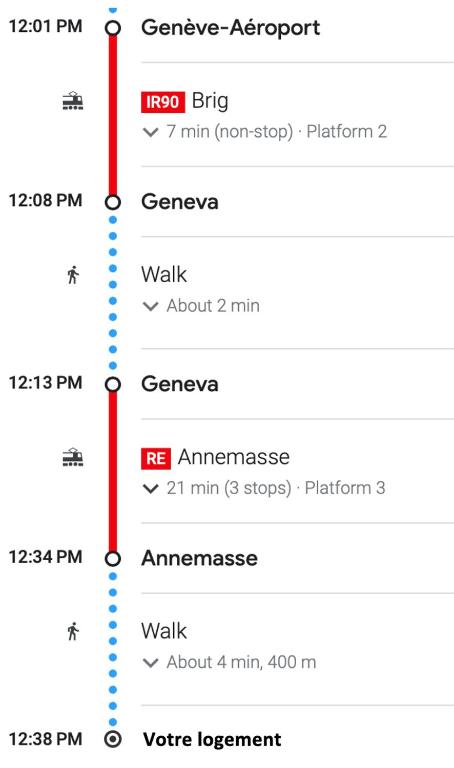Click the destination marker at Votre logement
454x768 pixels.
point(113,739)
